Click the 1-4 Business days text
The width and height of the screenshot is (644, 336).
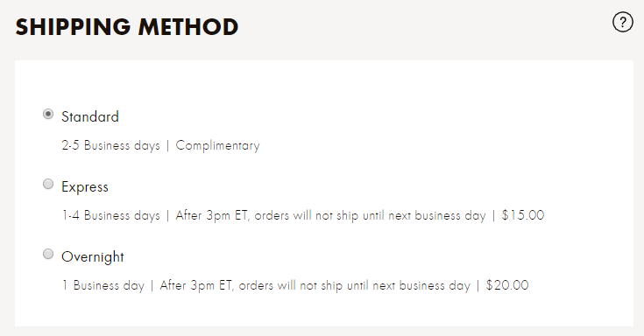111,215
